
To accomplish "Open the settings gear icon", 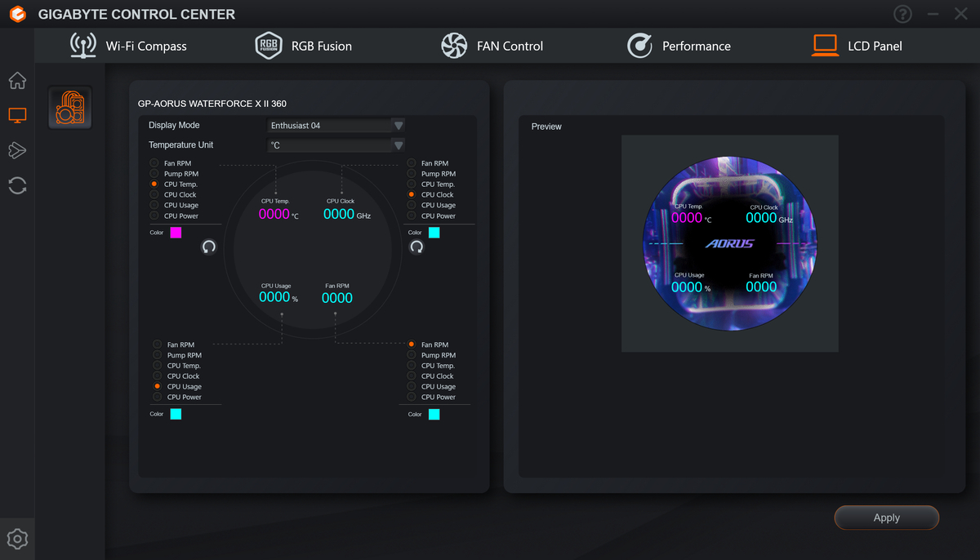I will (17, 539).
